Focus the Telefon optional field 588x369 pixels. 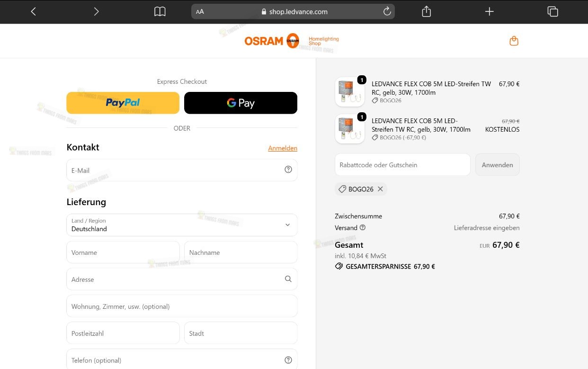click(x=182, y=360)
